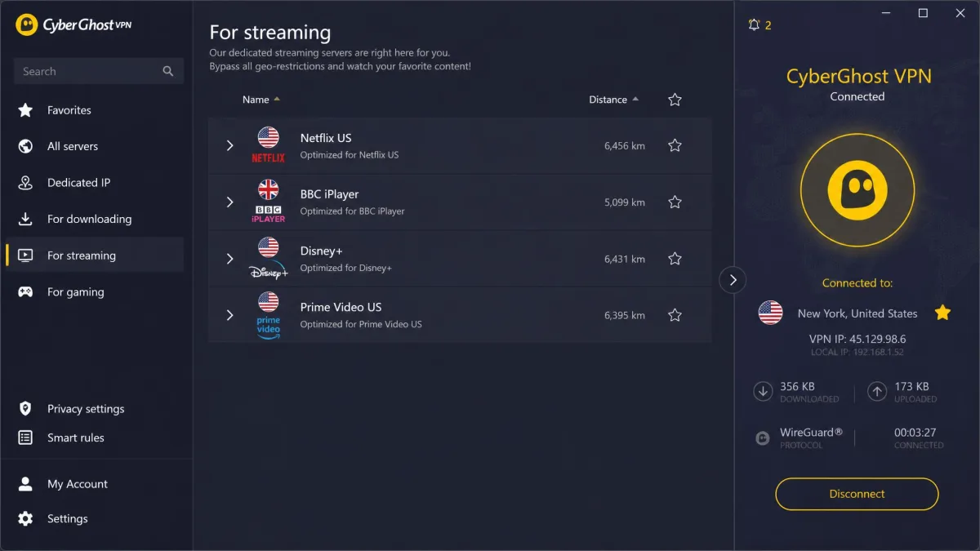Click the For downloading arrow icon
Image resolution: width=980 pixels, height=551 pixels.
25,219
